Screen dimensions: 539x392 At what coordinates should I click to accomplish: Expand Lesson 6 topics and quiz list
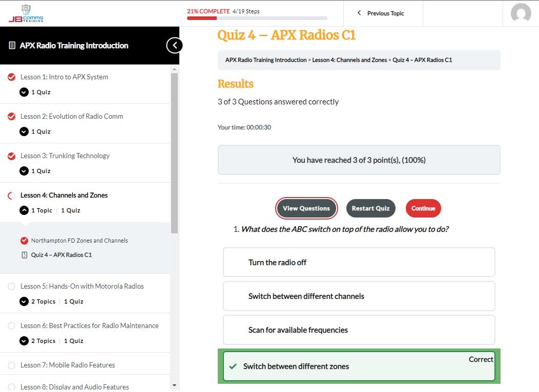click(24, 341)
